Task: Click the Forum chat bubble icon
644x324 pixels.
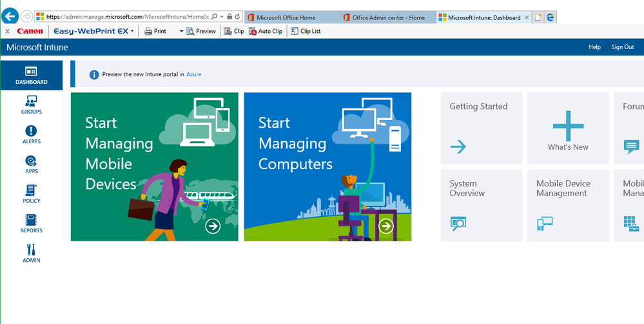Action: 631,147
